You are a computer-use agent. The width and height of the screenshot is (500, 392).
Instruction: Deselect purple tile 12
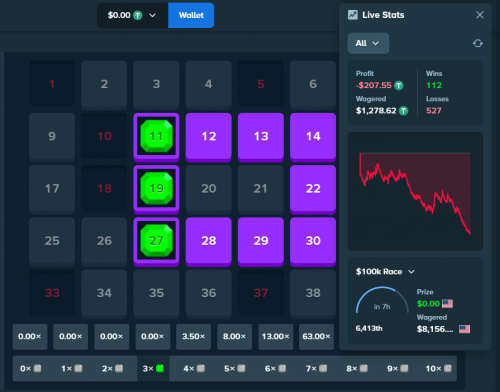209,137
